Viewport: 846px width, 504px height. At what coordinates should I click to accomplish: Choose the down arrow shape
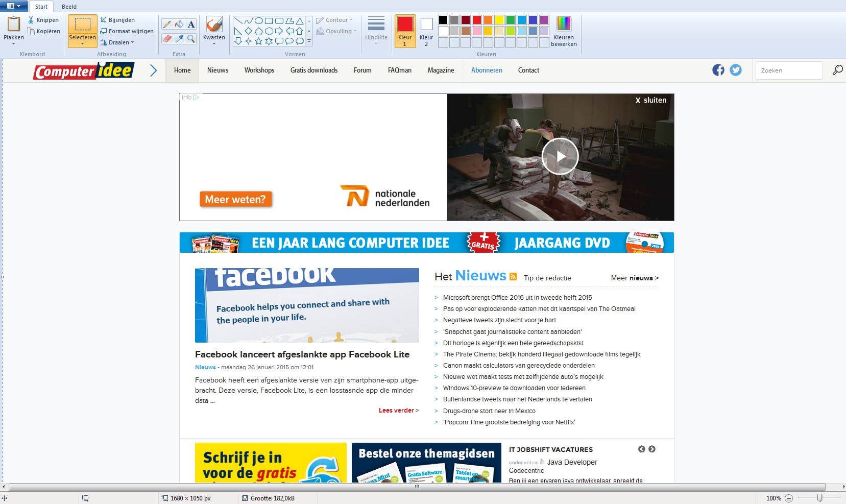(238, 41)
